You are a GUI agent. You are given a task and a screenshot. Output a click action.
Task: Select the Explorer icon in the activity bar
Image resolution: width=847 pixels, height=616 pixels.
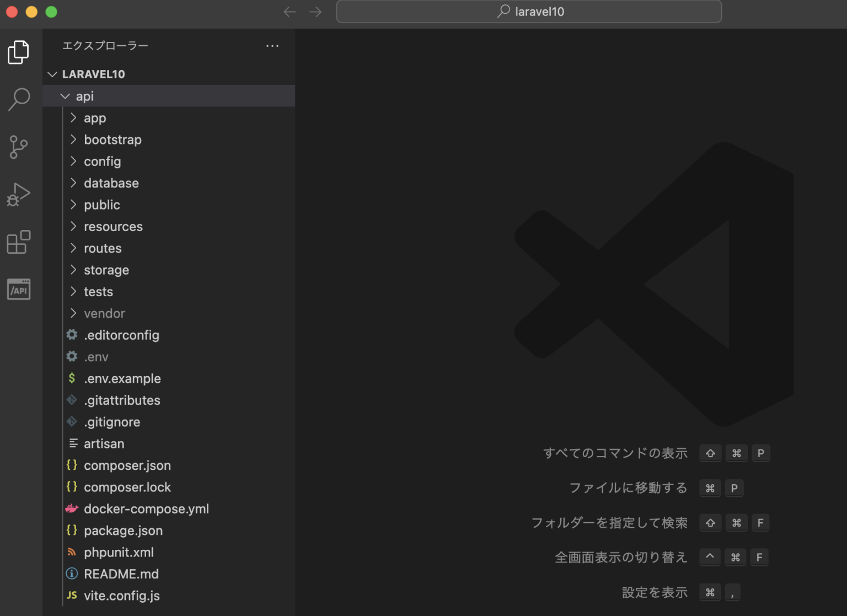(x=19, y=52)
